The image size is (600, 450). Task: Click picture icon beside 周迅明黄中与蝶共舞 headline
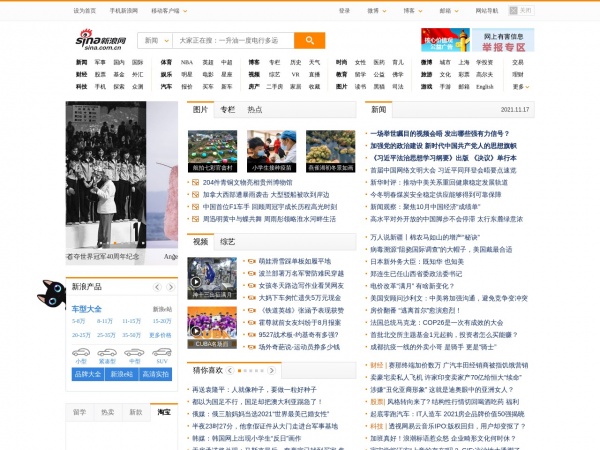(195, 219)
